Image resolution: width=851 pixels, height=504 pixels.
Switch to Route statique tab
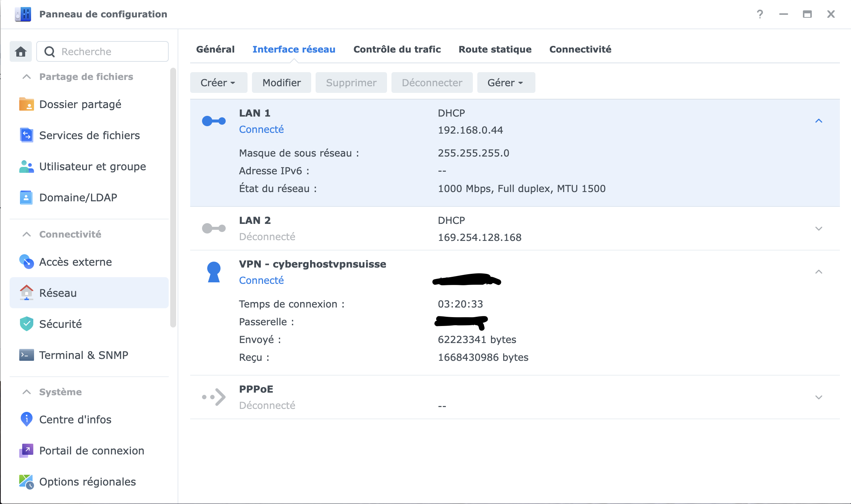click(495, 49)
